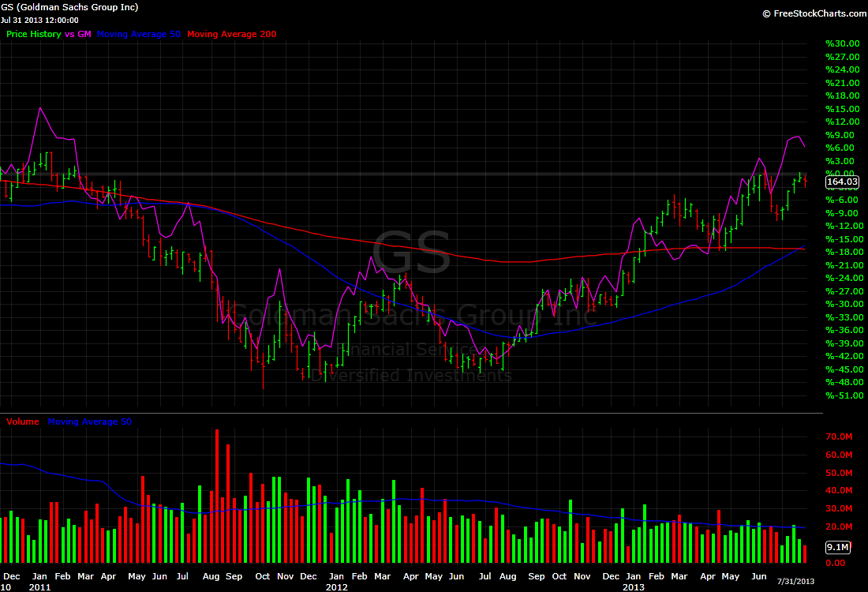Image resolution: width=868 pixels, height=592 pixels.
Task: Click the %9.00 axis label
Action: click(x=840, y=134)
